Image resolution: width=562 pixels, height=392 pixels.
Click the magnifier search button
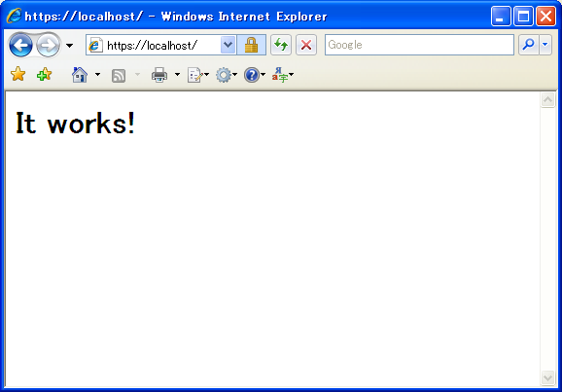click(x=528, y=45)
